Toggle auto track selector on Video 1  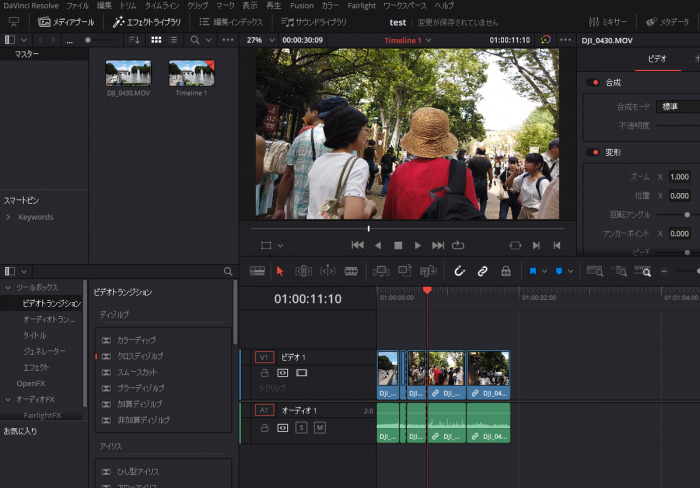(x=283, y=373)
